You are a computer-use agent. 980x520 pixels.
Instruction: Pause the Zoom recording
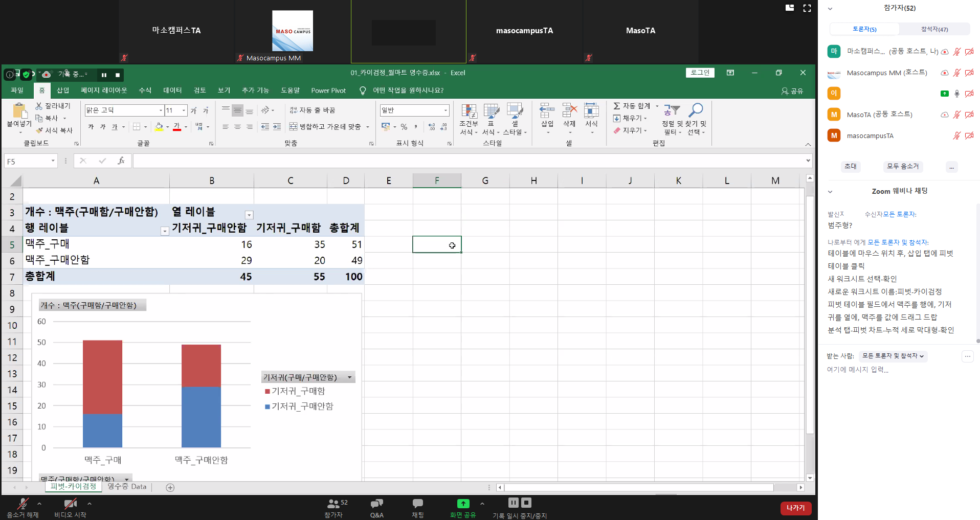pyautogui.click(x=513, y=503)
